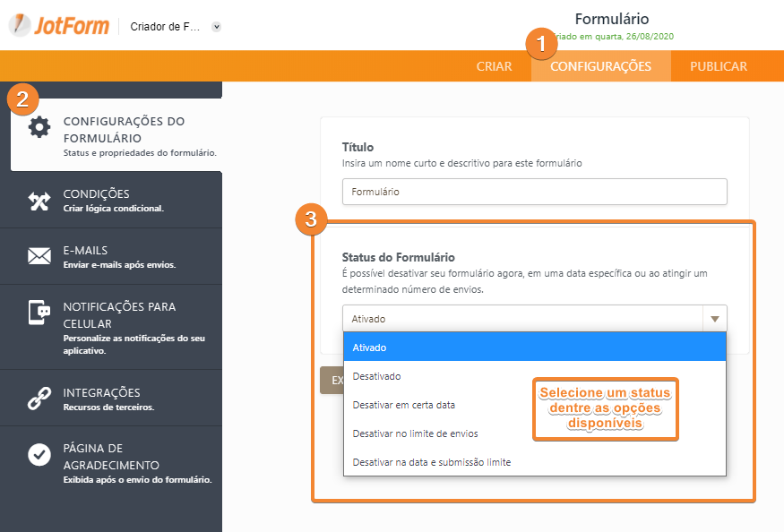The image size is (784, 532).
Task: Open the Publicar tab
Action: [719, 66]
